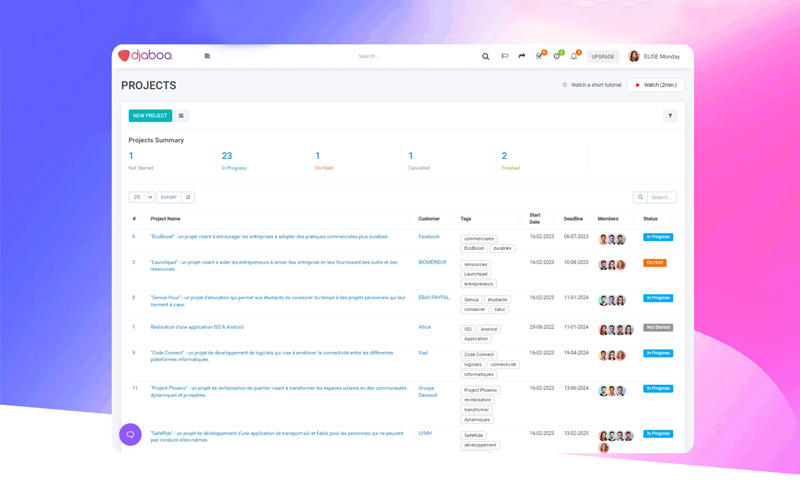Click the 'commerciales' tag
The width and height of the screenshot is (800, 500).
(479, 239)
